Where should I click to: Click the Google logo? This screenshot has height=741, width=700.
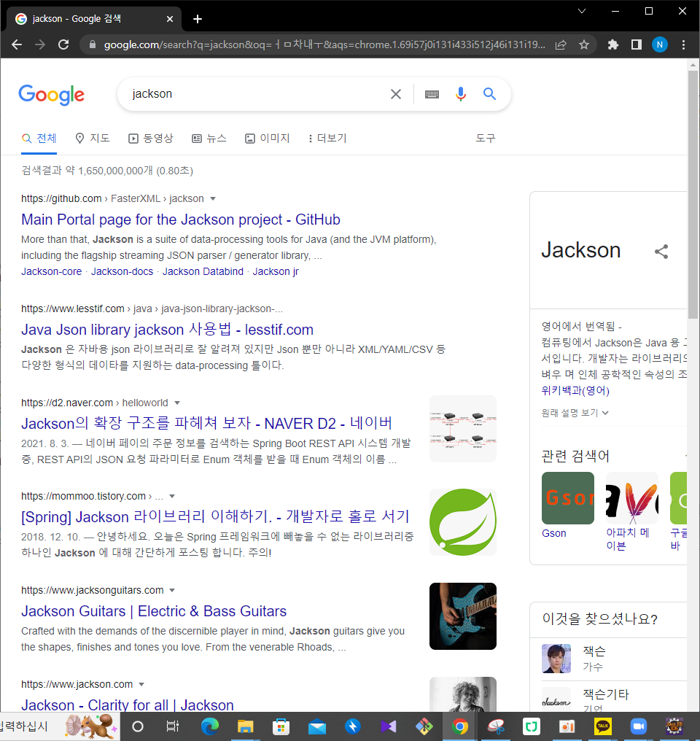coord(52,95)
